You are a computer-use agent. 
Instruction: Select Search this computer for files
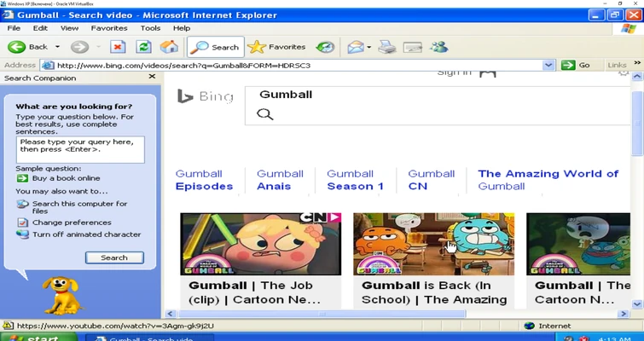pos(79,207)
